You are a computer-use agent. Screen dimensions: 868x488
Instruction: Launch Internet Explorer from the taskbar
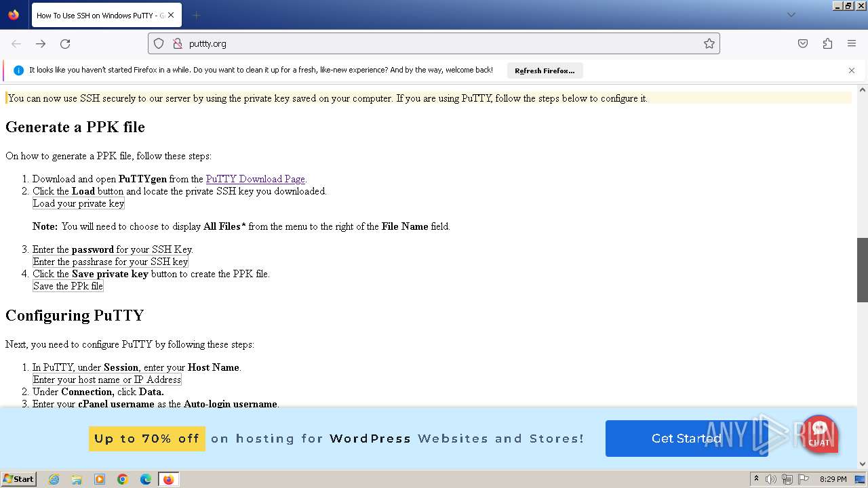point(54,479)
